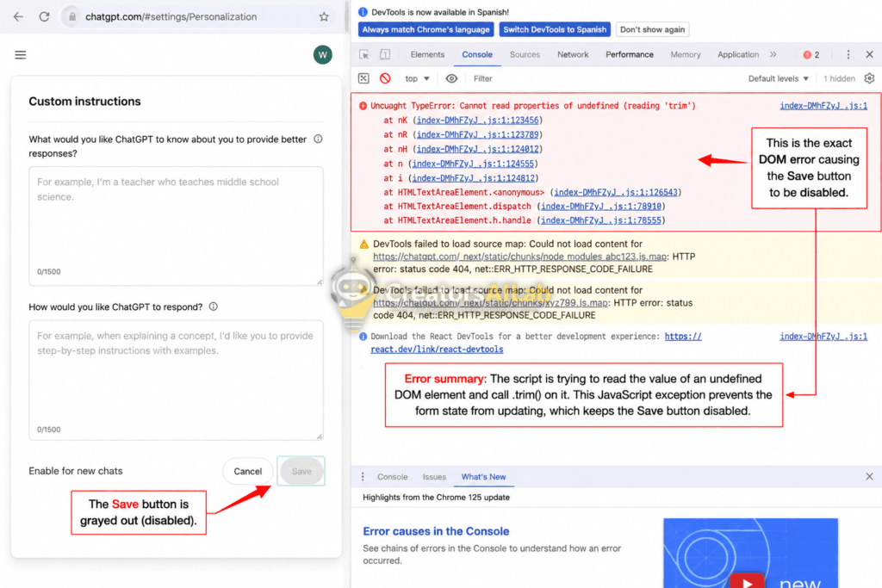Toggle the DevTools device toolbar icon

[x=385, y=54]
